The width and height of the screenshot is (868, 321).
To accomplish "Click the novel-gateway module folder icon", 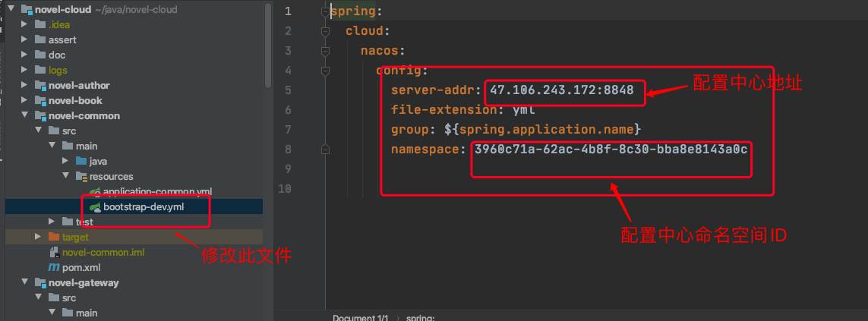I will click(39, 282).
